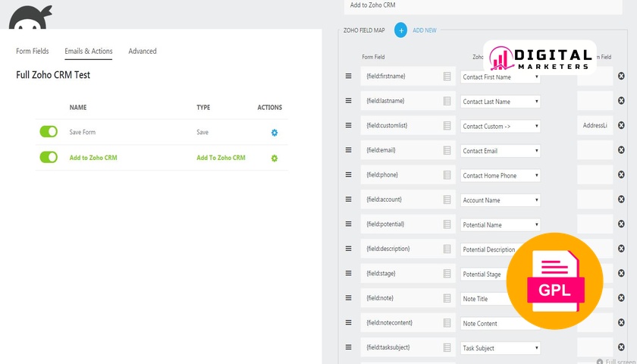
Task: Open the Contact Home Phone dropdown
Action: tap(500, 175)
